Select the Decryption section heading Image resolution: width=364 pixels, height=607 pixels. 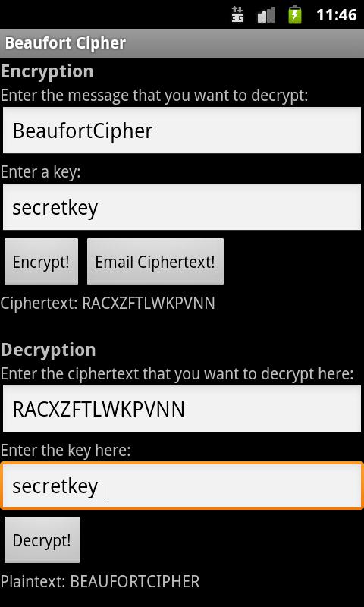[48, 350]
